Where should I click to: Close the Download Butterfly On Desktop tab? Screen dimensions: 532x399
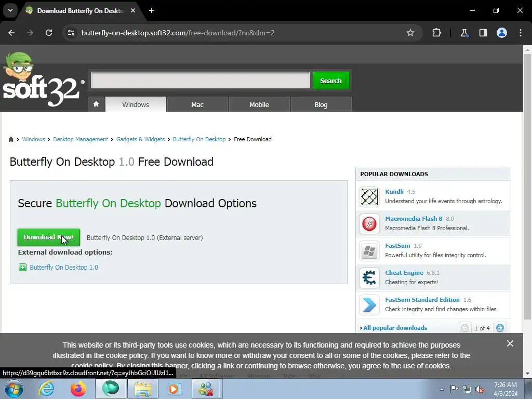133,10
